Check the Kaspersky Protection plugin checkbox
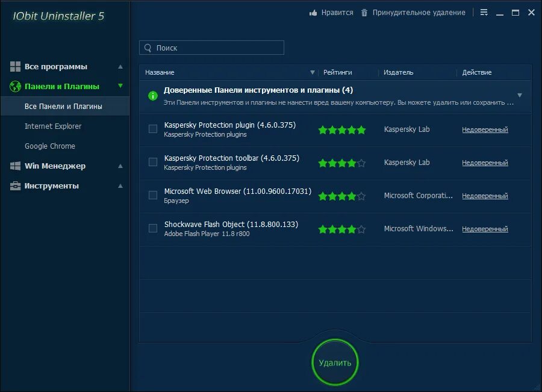 point(153,129)
